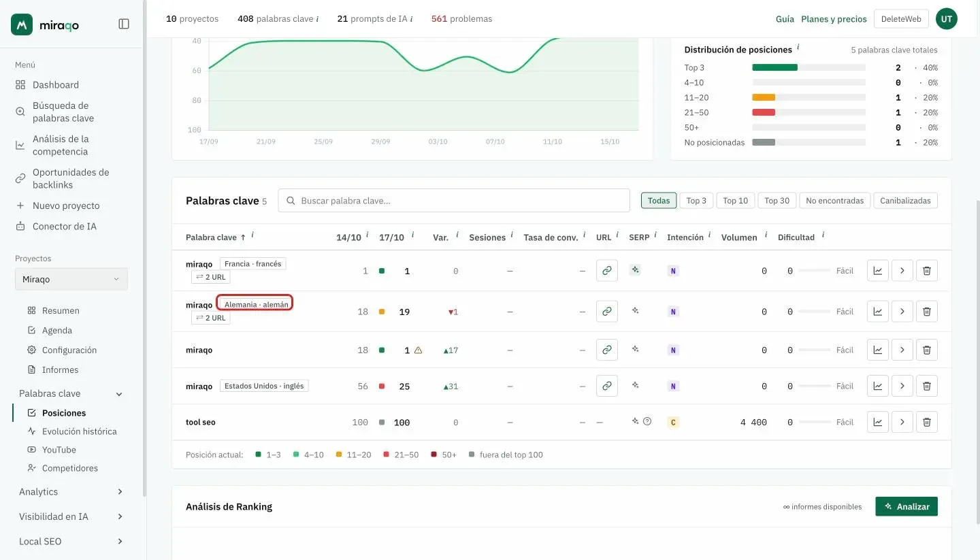Filter keywords by Todas

[x=659, y=200]
